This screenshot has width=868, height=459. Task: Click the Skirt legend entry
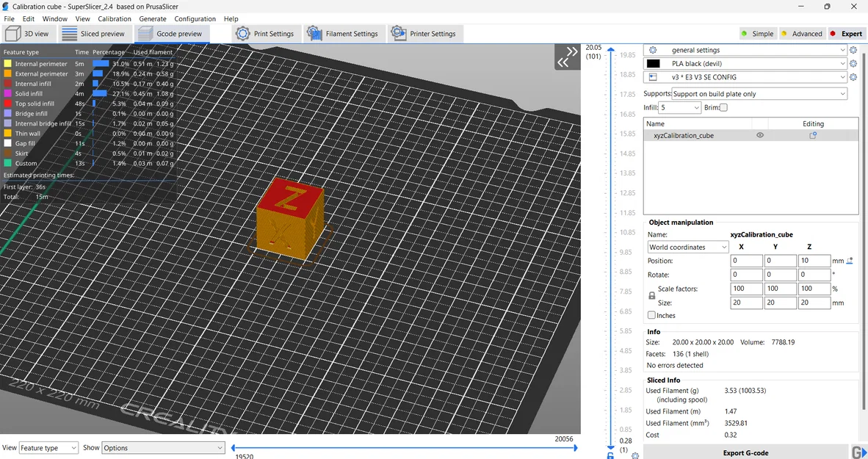[x=22, y=153]
